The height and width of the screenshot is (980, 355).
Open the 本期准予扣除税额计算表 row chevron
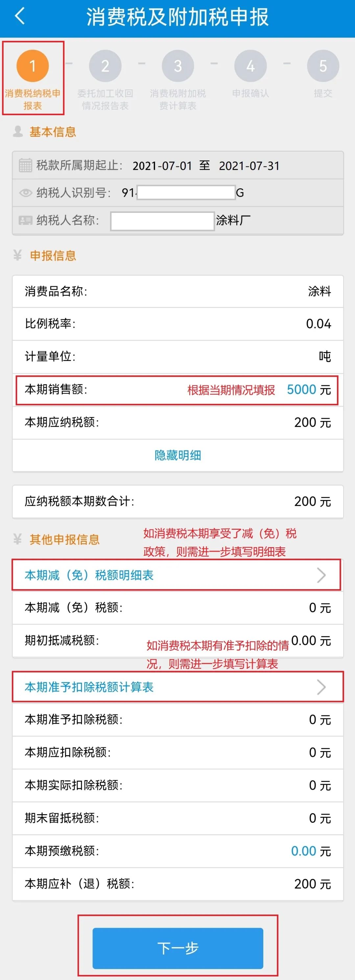(321, 687)
